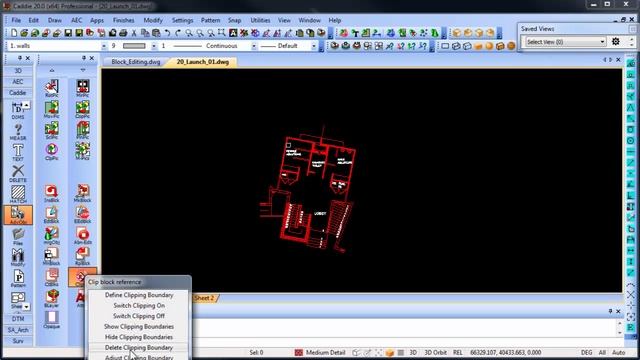Click the Undo arrow icon
This screenshot has height=360, width=640.
[167, 33]
